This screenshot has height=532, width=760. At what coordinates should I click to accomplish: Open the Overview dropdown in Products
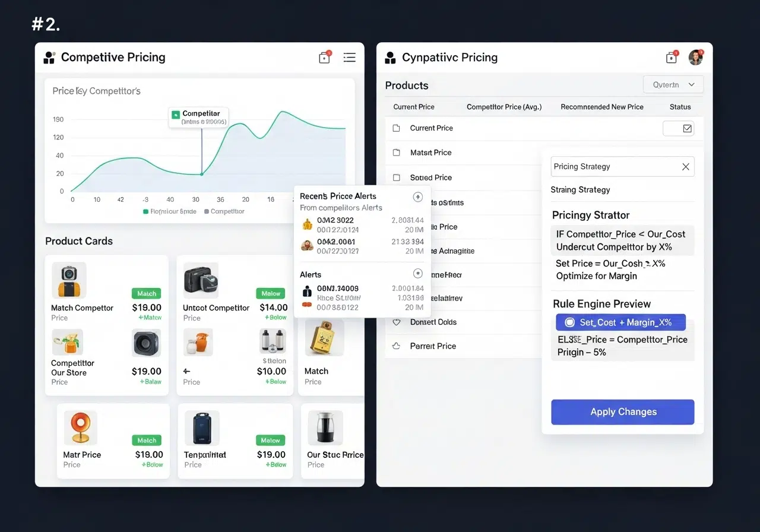[x=673, y=85]
